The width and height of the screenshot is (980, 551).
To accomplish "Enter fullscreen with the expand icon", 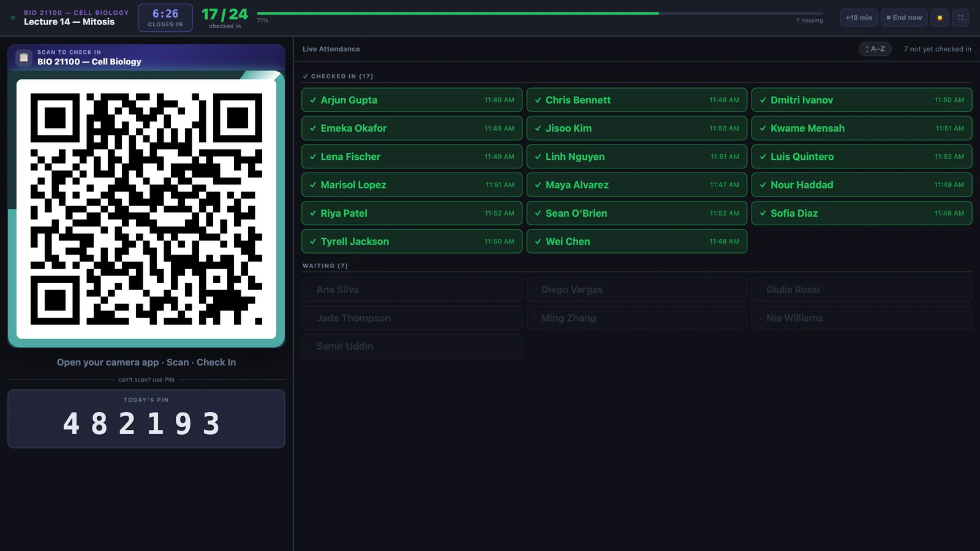I will tap(960, 18).
